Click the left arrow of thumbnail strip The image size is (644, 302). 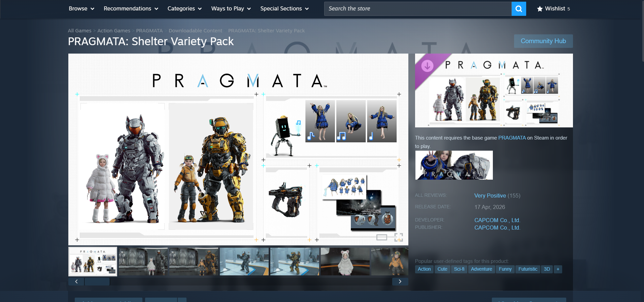point(76,281)
